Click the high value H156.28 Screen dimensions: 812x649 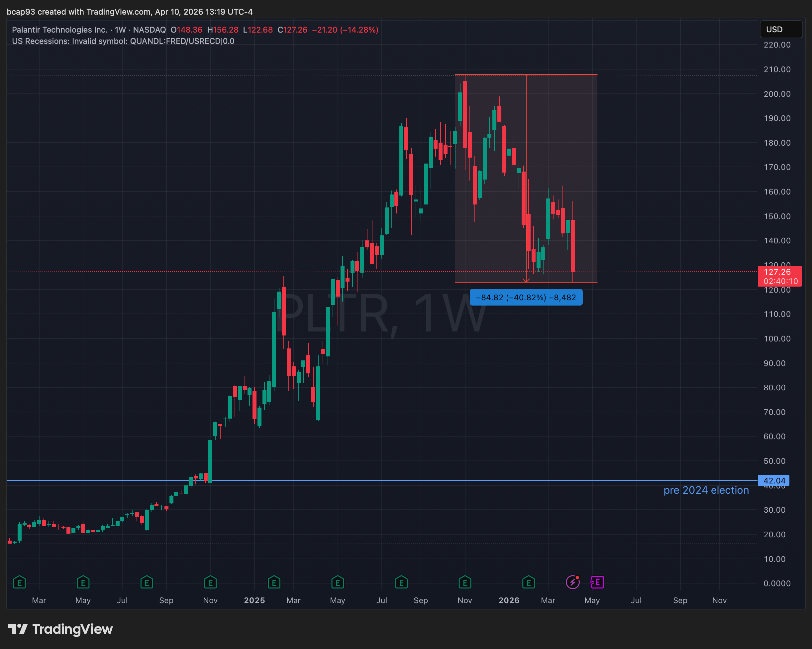tap(223, 30)
